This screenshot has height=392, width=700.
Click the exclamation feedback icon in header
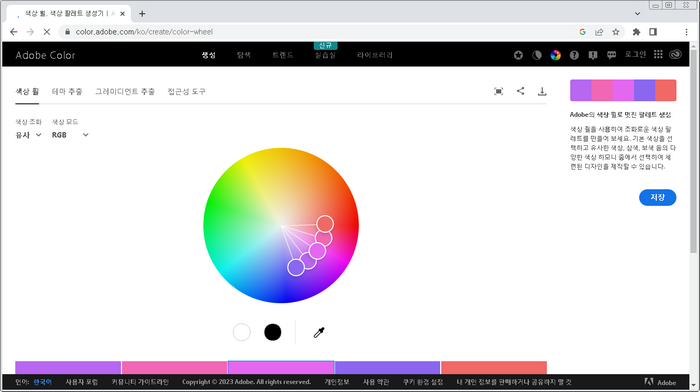tap(593, 55)
